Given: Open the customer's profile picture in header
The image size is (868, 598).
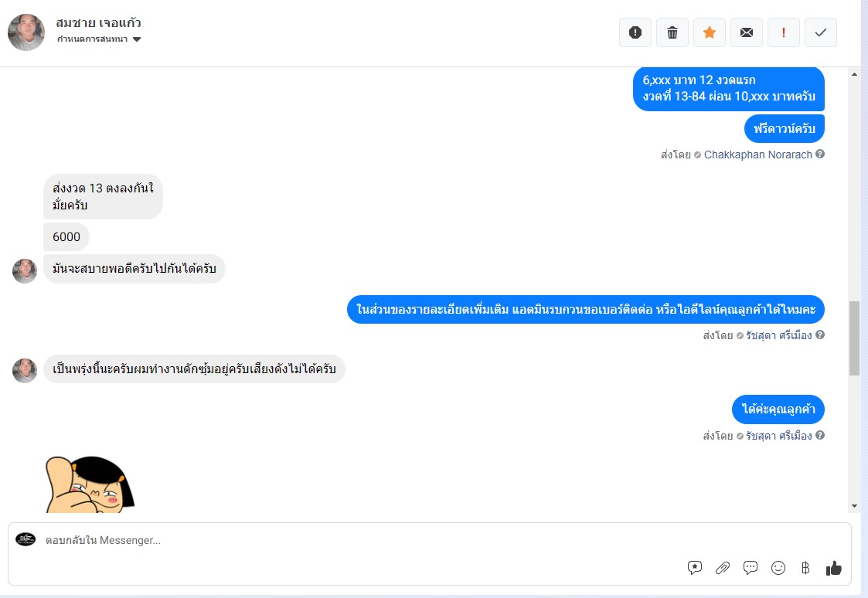Looking at the screenshot, I should (x=26, y=32).
